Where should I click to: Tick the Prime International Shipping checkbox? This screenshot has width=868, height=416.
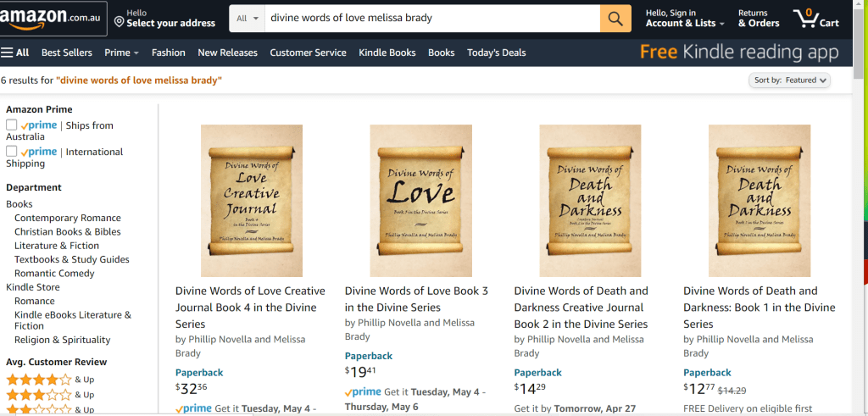click(x=12, y=152)
